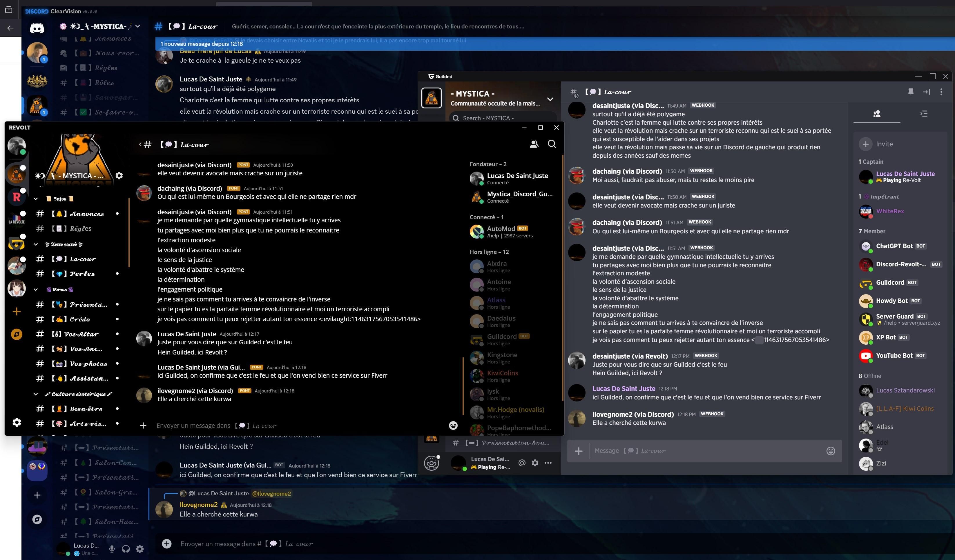Open more options menu in Guilded header

(x=941, y=92)
